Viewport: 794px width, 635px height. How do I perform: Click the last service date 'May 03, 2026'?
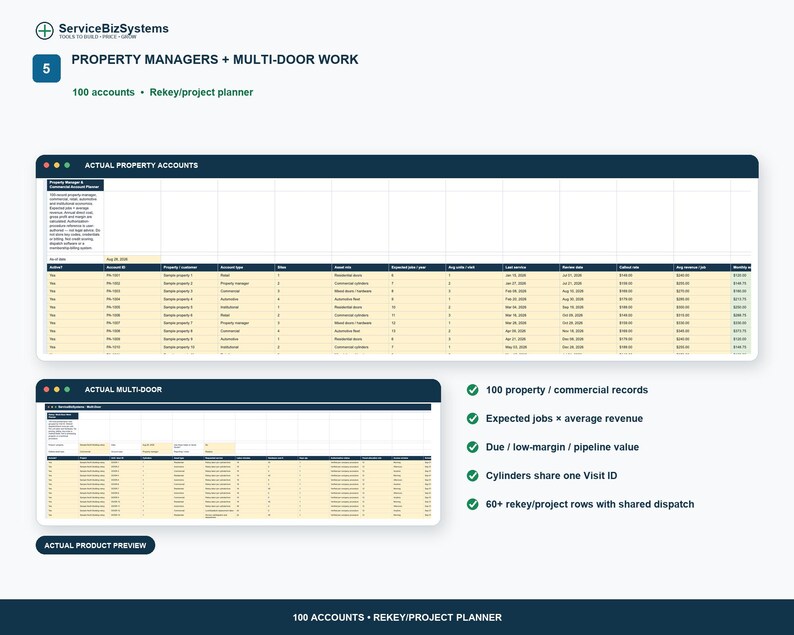tap(531, 347)
